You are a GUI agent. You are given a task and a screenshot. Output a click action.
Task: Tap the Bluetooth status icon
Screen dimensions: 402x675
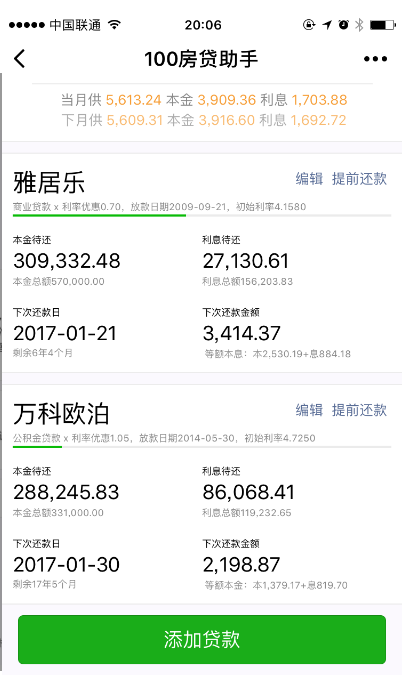(x=359, y=25)
